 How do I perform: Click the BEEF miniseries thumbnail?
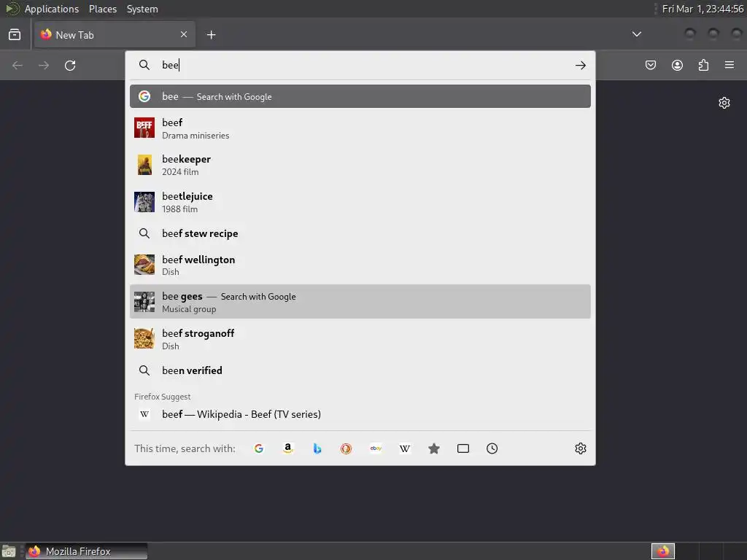tap(144, 128)
